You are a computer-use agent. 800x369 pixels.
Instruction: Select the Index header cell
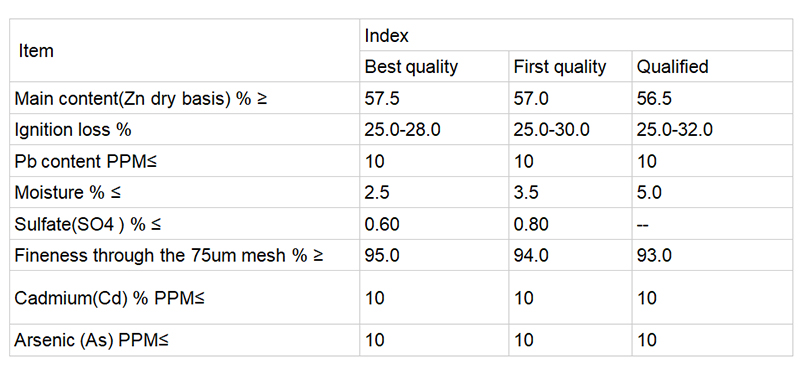click(576, 35)
